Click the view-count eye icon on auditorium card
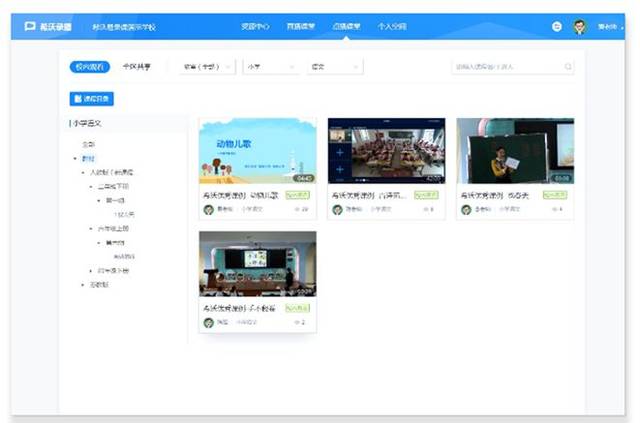640x423 pixels. point(297,322)
